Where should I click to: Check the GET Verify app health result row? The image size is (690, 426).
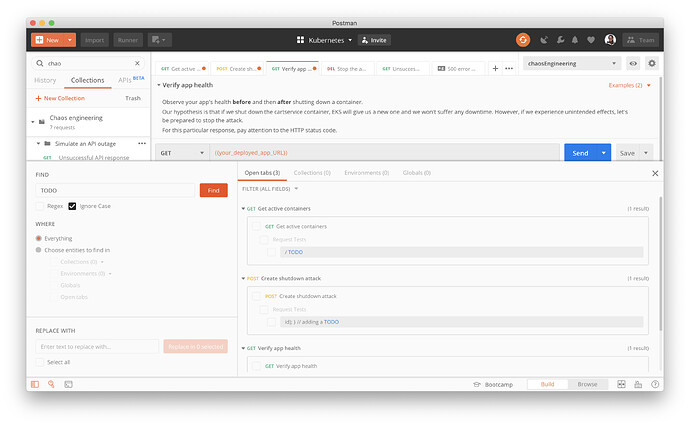[256, 366]
